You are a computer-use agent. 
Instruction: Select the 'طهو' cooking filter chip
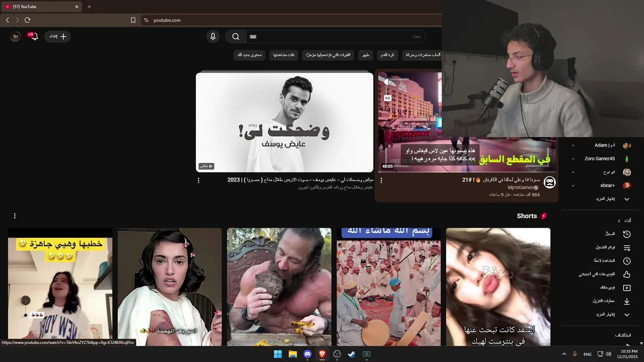[x=365, y=55]
